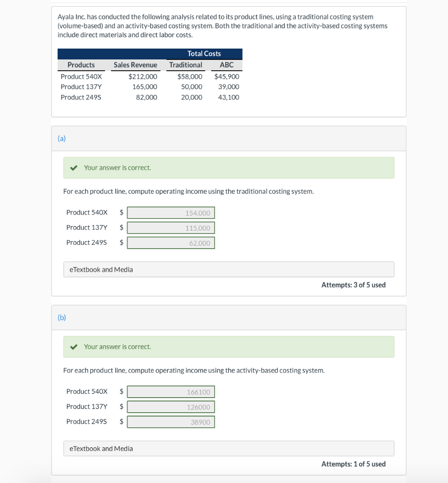Click the "Sales Revenue" column header
This screenshot has height=483, width=448.
click(135, 65)
